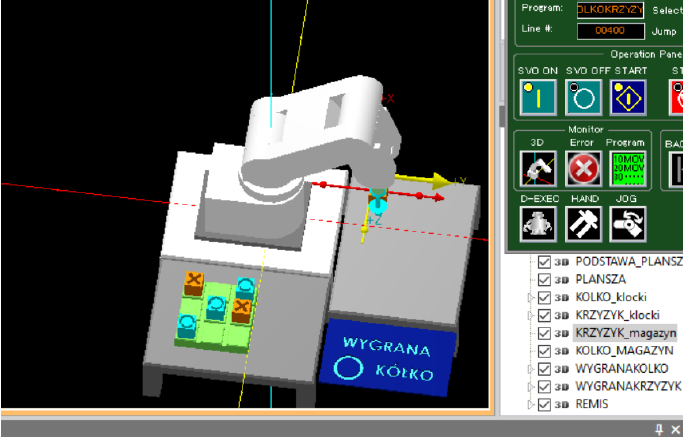The height and width of the screenshot is (437, 683).
Task: Click the pin icon on bottom panel
Action: pyautogui.click(x=659, y=429)
